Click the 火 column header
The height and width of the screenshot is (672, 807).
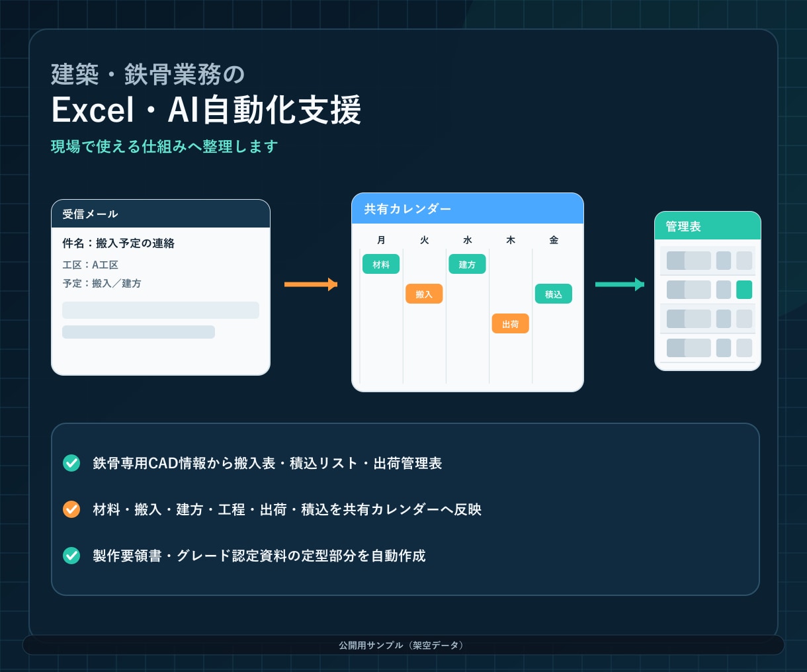click(x=424, y=240)
